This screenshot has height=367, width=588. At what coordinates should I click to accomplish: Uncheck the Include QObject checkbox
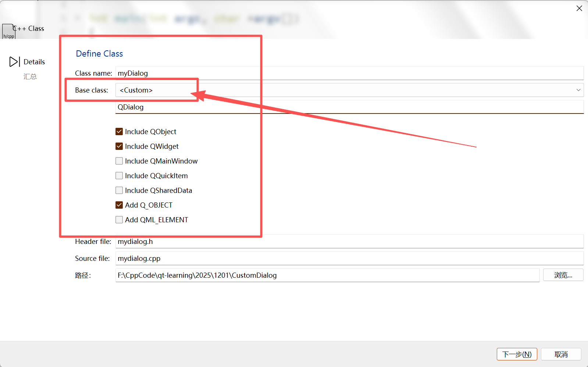[x=119, y=132]
